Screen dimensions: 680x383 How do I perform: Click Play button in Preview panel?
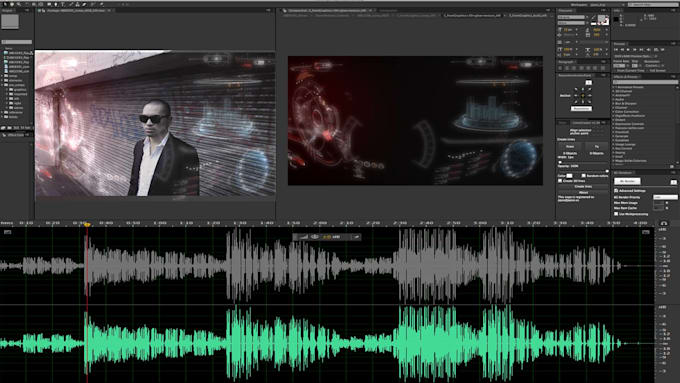click(628, 50)
